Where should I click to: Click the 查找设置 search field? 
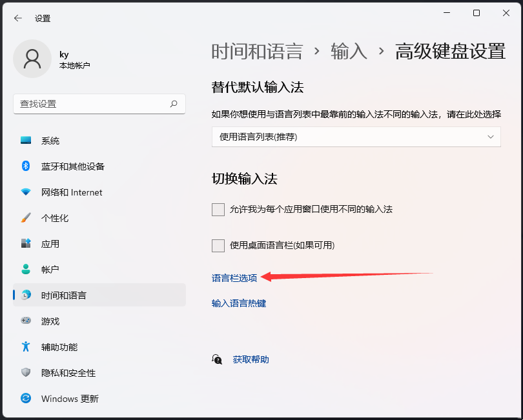[94, 104]
